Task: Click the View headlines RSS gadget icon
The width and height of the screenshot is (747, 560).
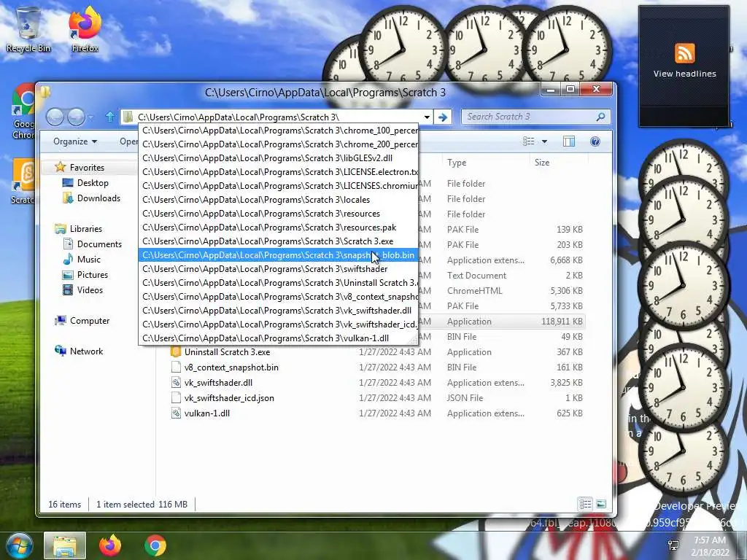Action: [x=684, y=52]
